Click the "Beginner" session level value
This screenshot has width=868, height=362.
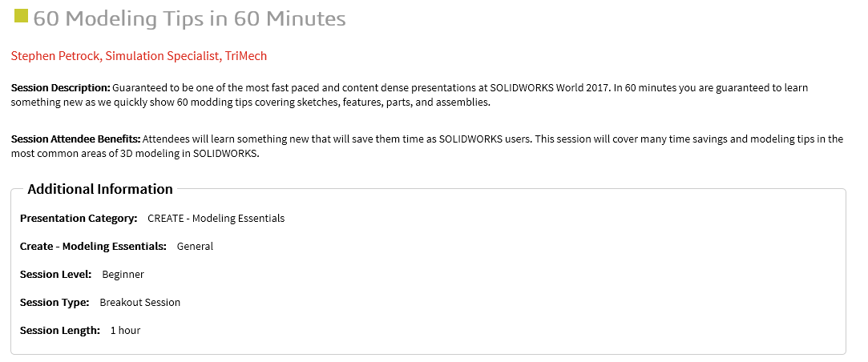(123, 274)
